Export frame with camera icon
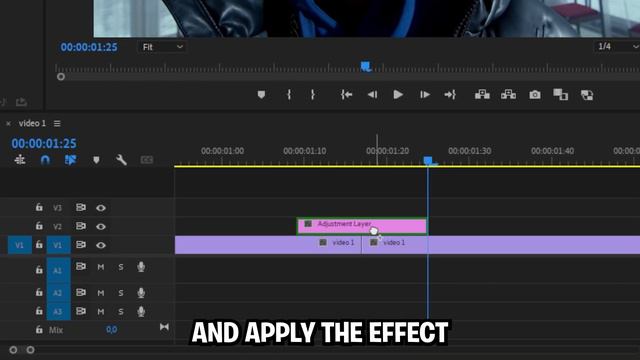640x360 pixels. tap(535, 95)
